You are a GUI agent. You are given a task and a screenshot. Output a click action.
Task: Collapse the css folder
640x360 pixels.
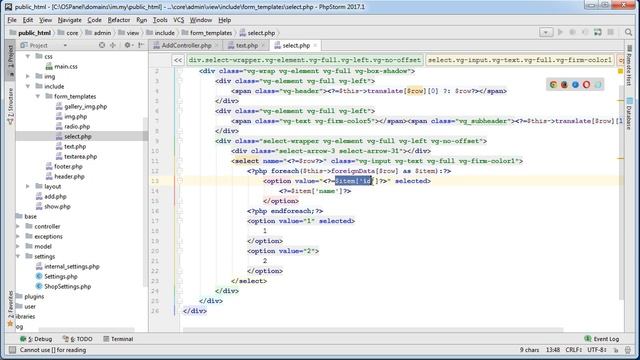28,56
